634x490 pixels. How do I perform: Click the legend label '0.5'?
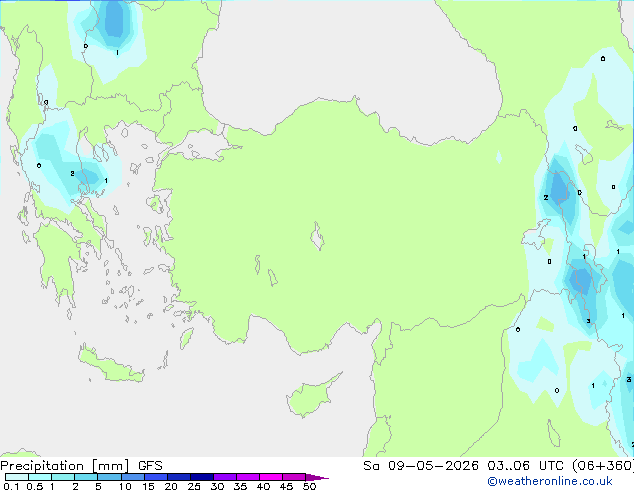point(34,486)
